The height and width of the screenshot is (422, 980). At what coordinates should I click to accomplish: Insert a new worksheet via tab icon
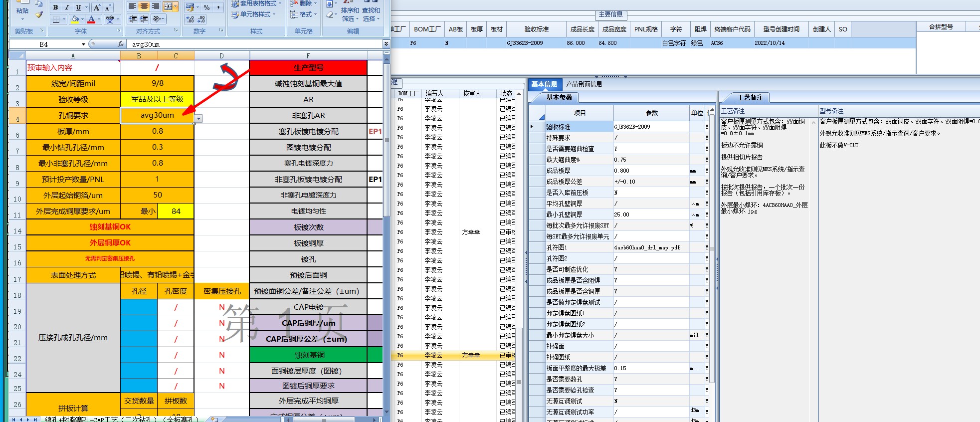tap(214, 419)
